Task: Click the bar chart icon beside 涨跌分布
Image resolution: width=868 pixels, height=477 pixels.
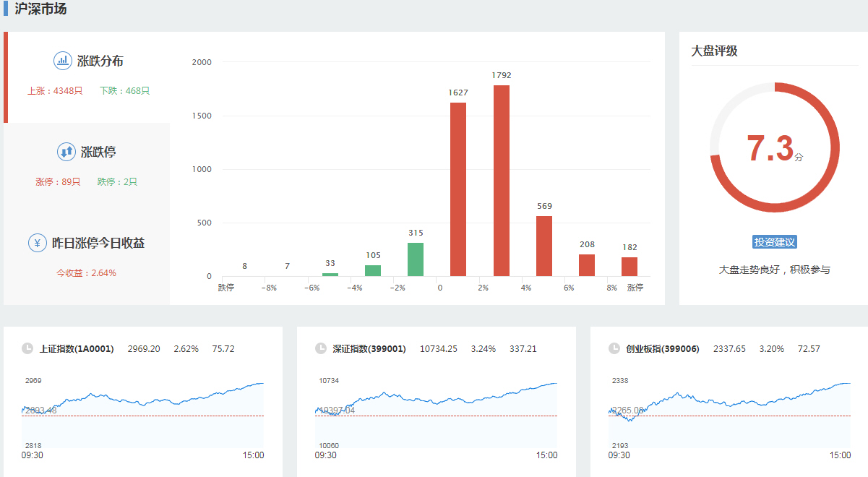Action: click(63, 61)
